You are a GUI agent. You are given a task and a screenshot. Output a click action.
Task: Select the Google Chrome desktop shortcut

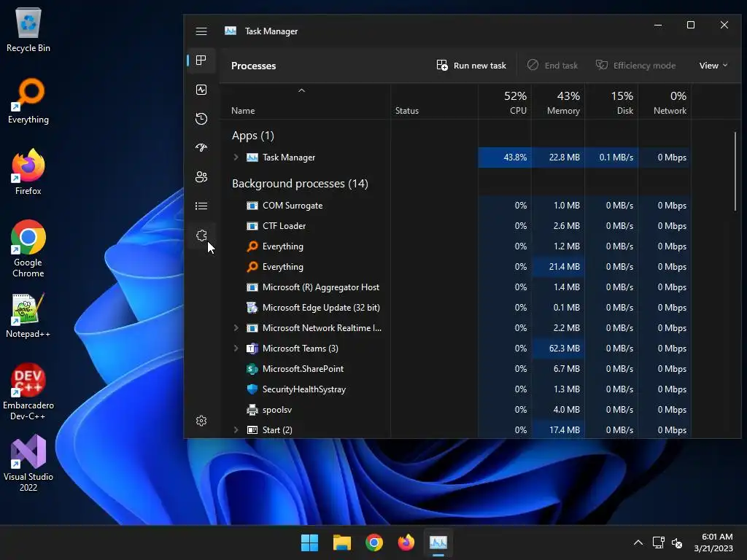(28, 249)
